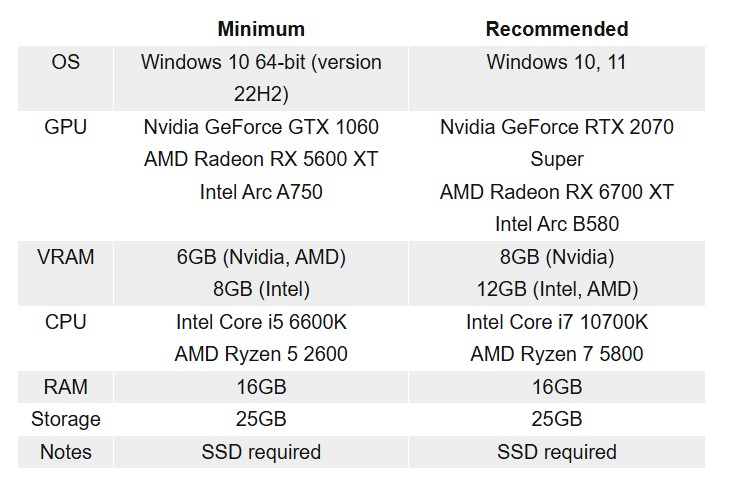Click the Intel Core i5 6600K text
732x503 pixels.
(x=261, y=322)
